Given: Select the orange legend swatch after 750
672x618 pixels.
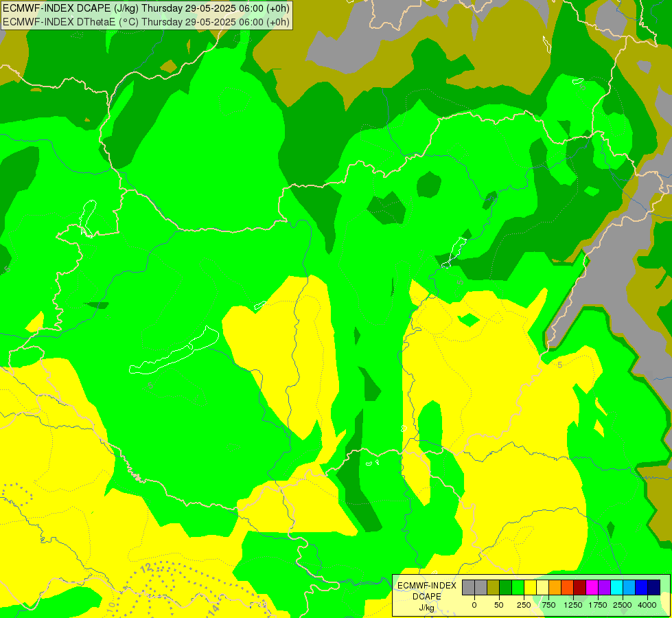Looking at the screenshot, I should (x=555, y=587).
